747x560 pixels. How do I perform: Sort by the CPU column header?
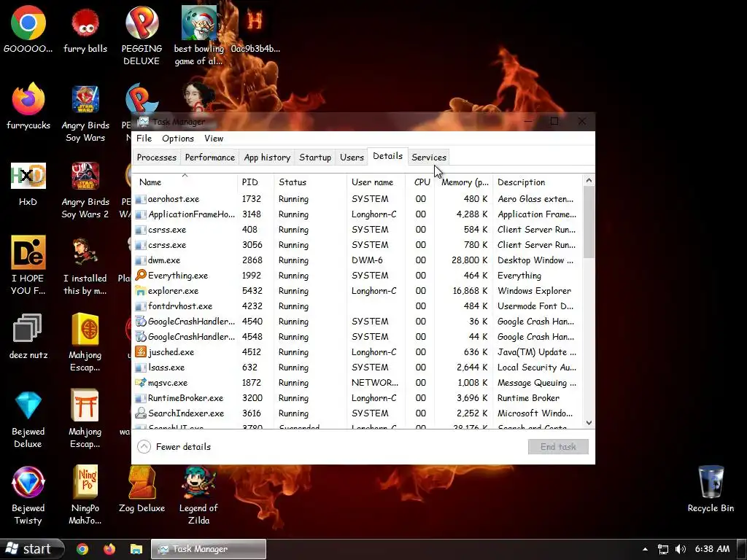(419, 182)
